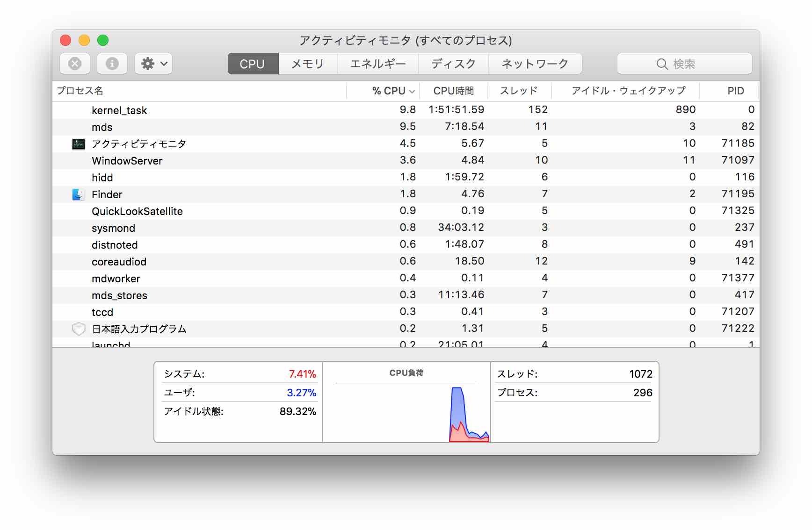
Task: Select the hidd process
Action: (x=102, y=178)
